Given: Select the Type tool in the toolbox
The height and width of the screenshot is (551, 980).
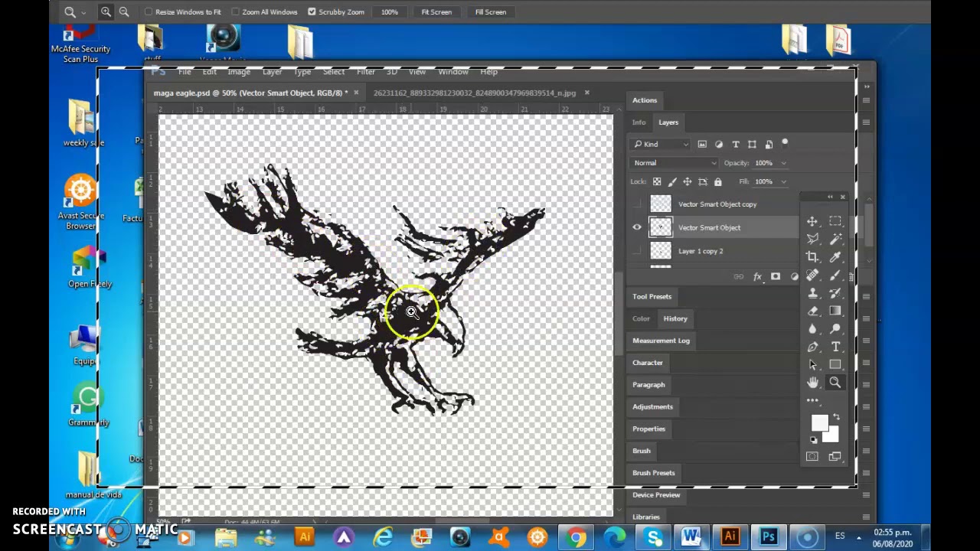Looking at the screenshot, I should pos(835,347).
